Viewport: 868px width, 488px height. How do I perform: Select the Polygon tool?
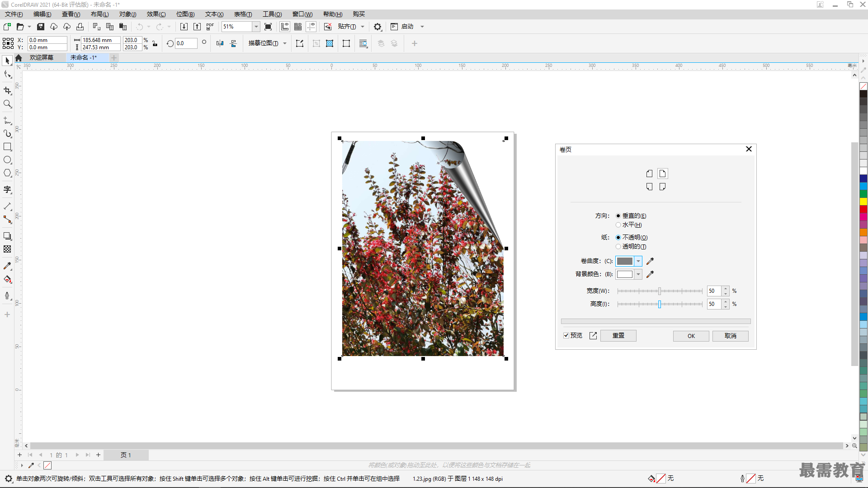pyautogui.click(x=7, y=173)
